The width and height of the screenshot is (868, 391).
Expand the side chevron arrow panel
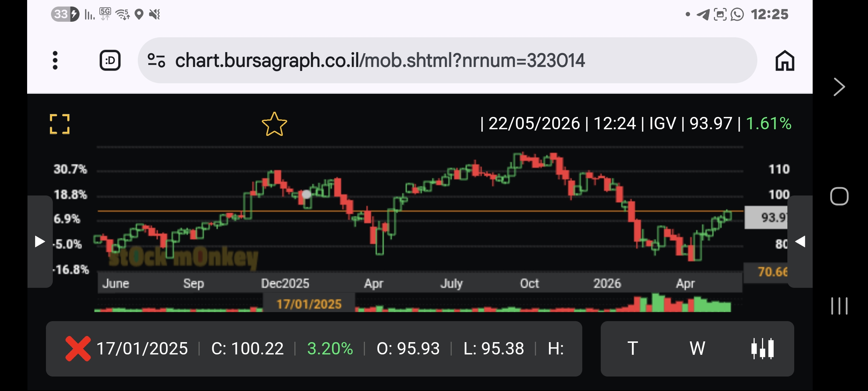click(839, 87)
